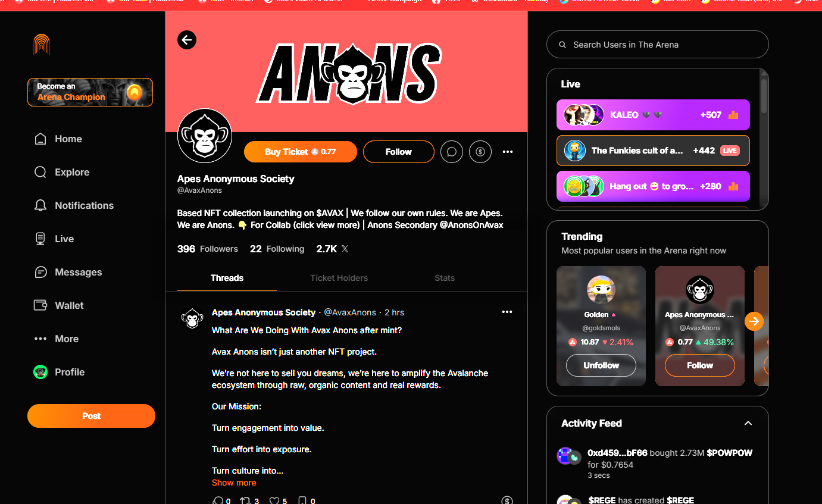Go back using the arrow icon
822x504 pixels.
pyautogui.click(x=187, y=40)
